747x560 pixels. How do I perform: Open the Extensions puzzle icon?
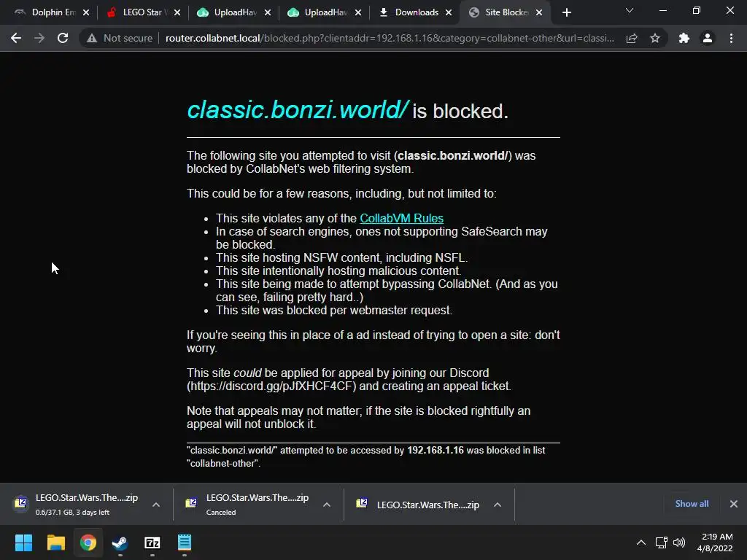tap(684, 38)
